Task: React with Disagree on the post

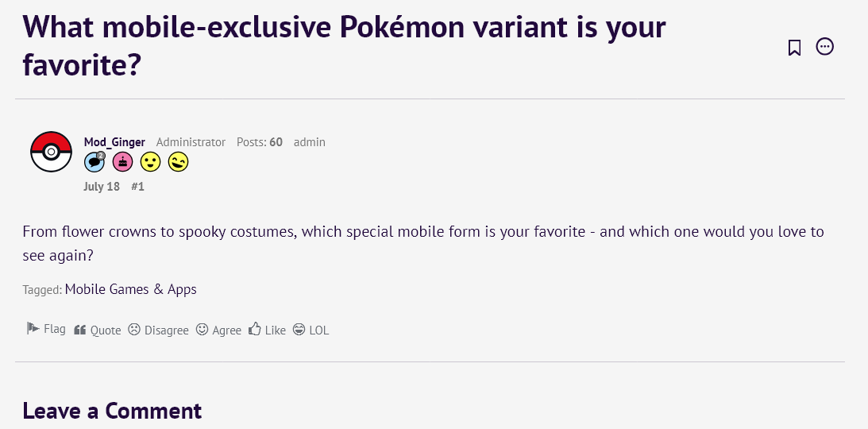Action: 158,330
